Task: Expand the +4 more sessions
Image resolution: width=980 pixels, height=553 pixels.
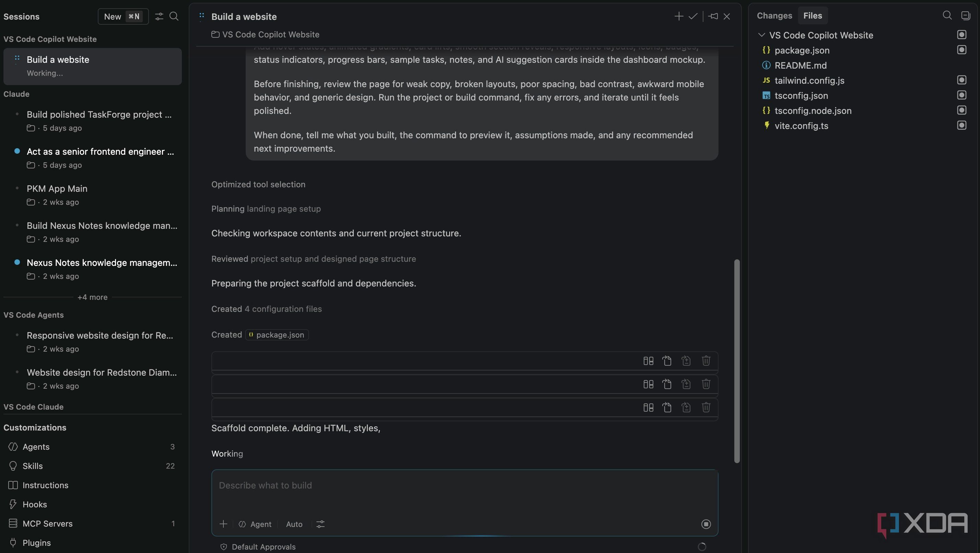Action: pos(92,297)
